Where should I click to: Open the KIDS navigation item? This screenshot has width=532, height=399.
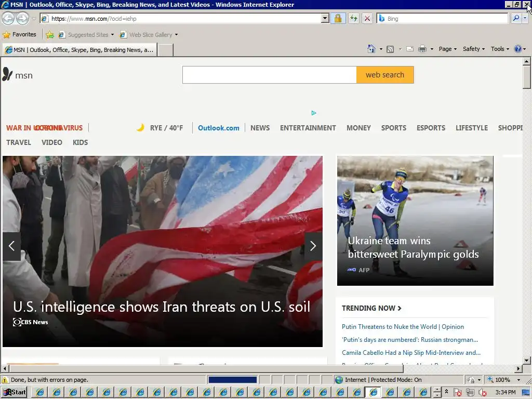coord(80,142)
